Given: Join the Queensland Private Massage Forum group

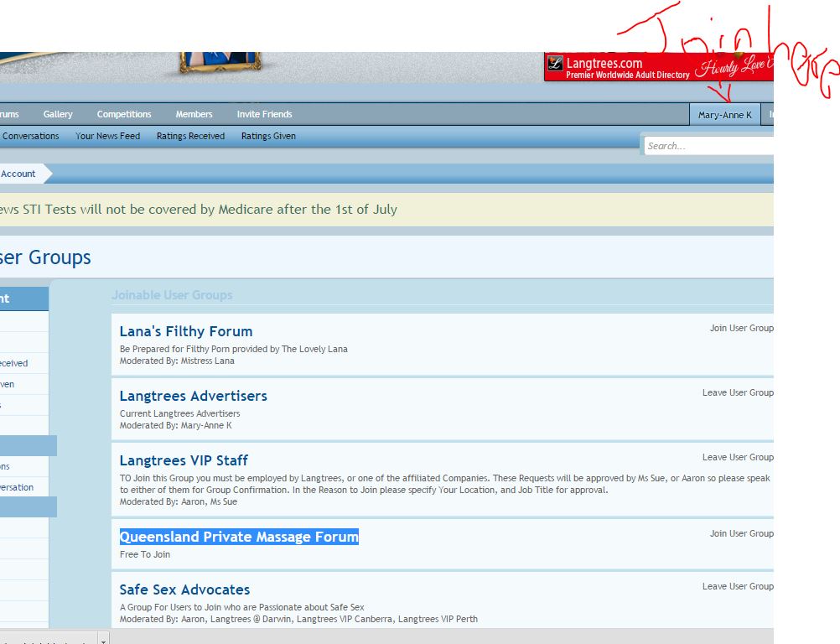Looking at the screenshot, I should tap(741, 533).
